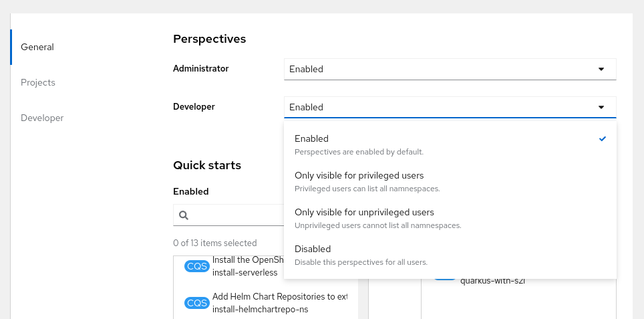Screen dimensions: 644x319
Task: Click CQS badge for install-helmchartrepo-ns
Action: pos(197,303)
